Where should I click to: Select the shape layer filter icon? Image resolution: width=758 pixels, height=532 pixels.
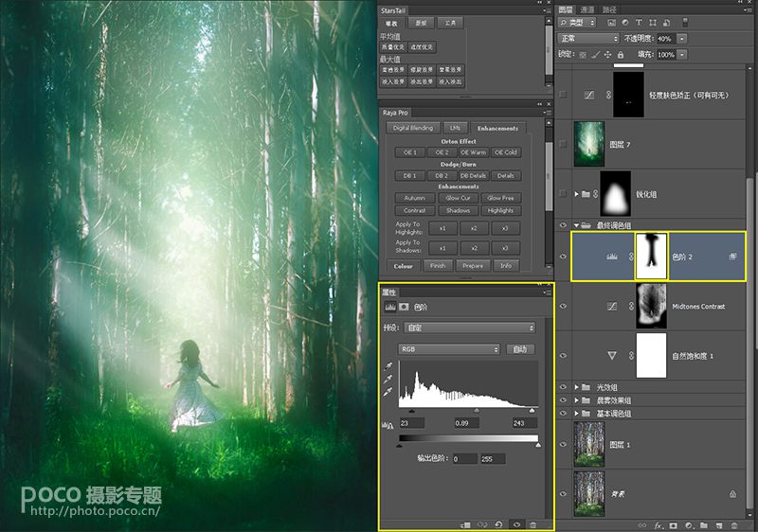653,23
